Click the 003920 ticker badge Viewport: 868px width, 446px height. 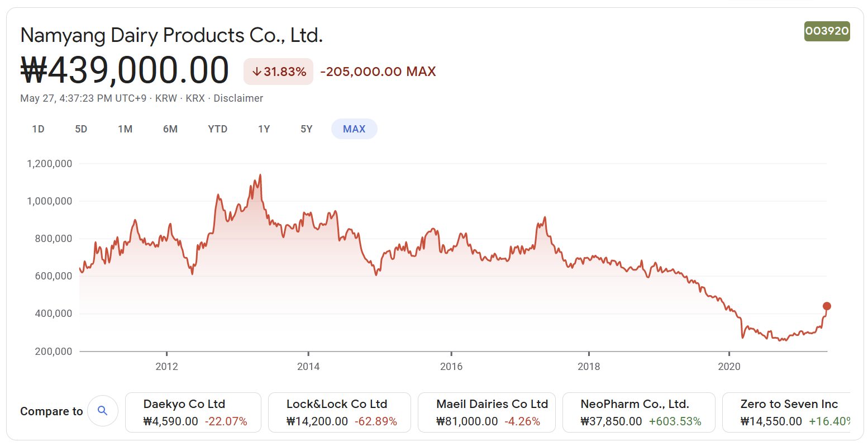coord(827,31)
